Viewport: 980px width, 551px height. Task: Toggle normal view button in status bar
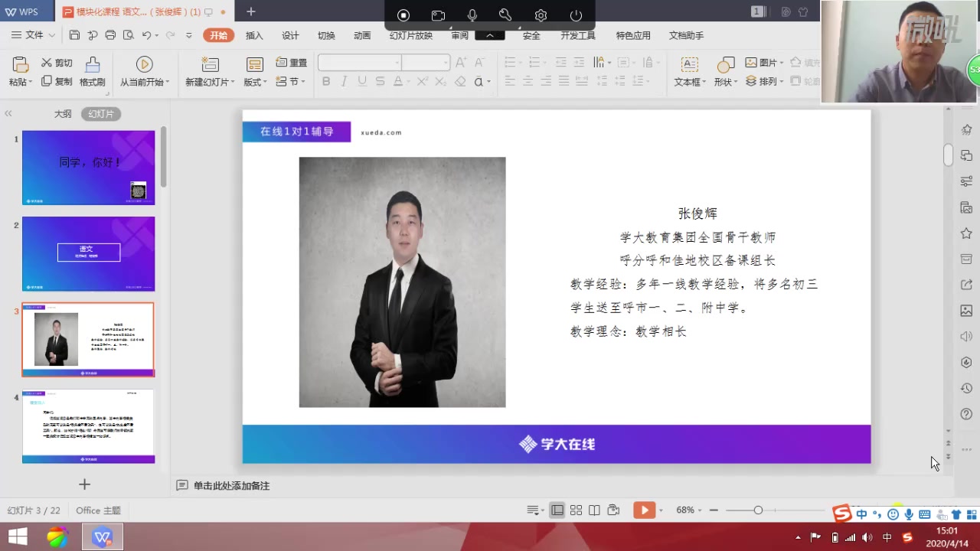point(557,510)
